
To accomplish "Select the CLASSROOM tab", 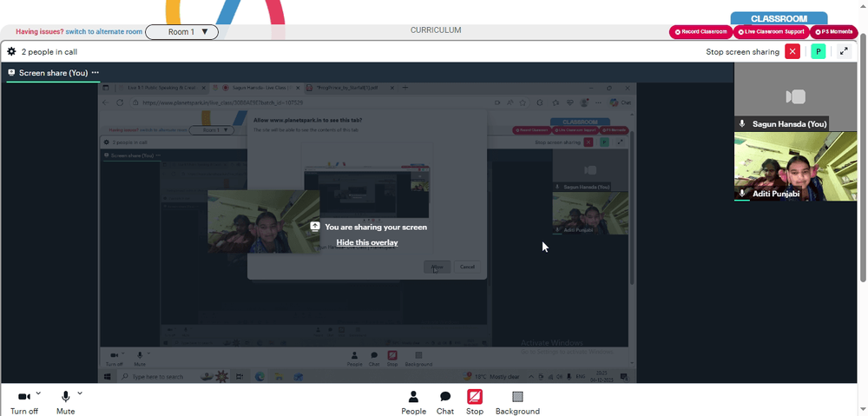I will [x=779, y=18].
